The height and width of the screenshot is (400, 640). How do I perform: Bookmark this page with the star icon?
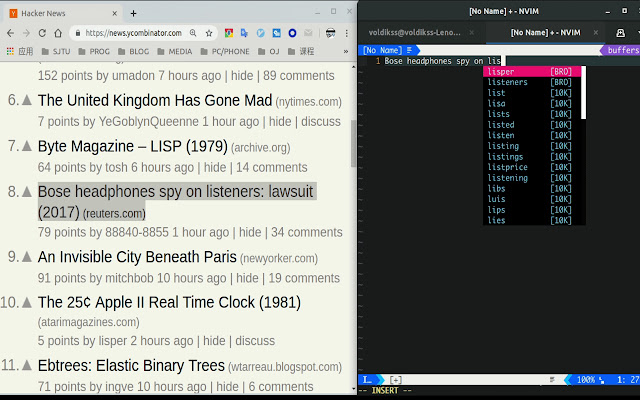point(209,32)
